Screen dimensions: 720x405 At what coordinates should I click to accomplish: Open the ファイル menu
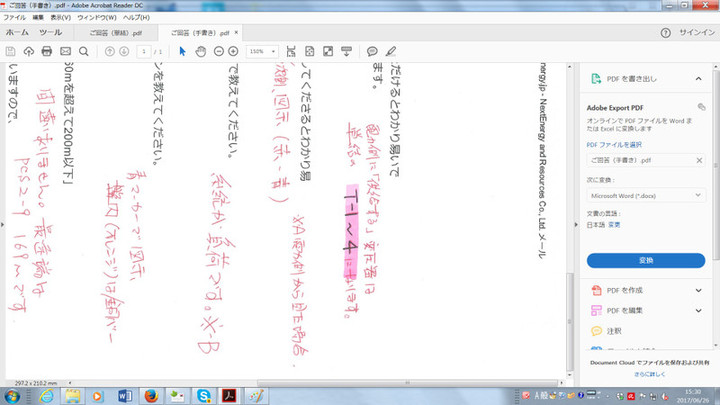(15, 18)
